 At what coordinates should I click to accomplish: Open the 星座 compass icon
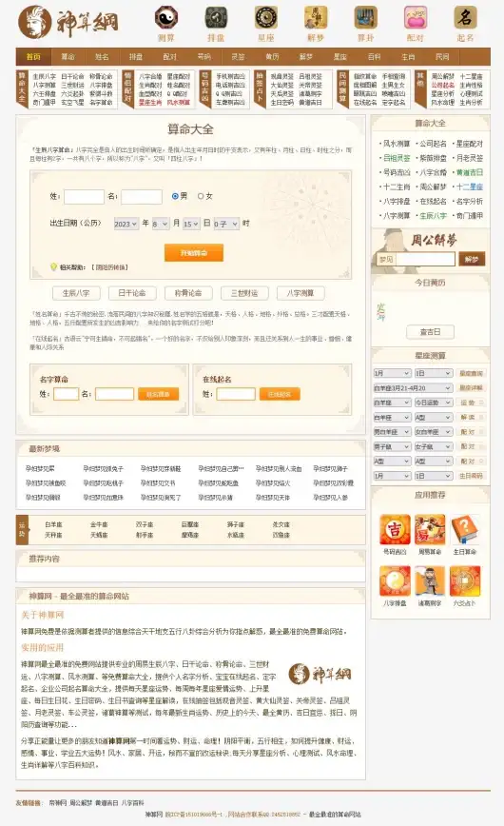[x=266, y=18]
